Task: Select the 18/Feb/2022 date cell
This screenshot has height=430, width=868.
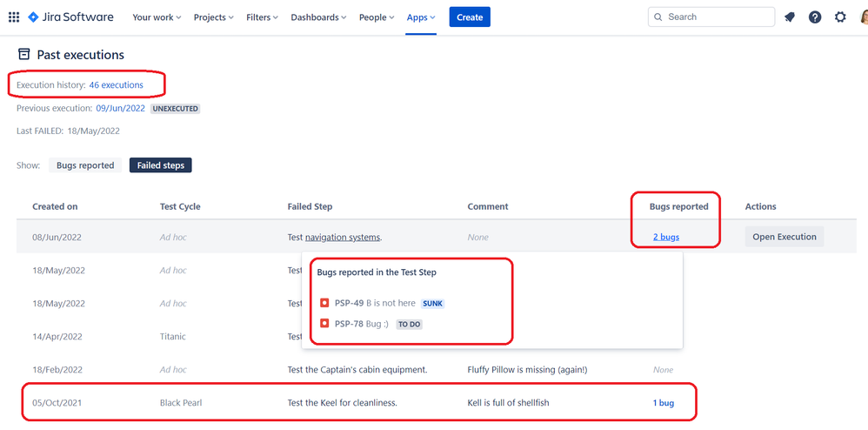Action: [57, 370]
